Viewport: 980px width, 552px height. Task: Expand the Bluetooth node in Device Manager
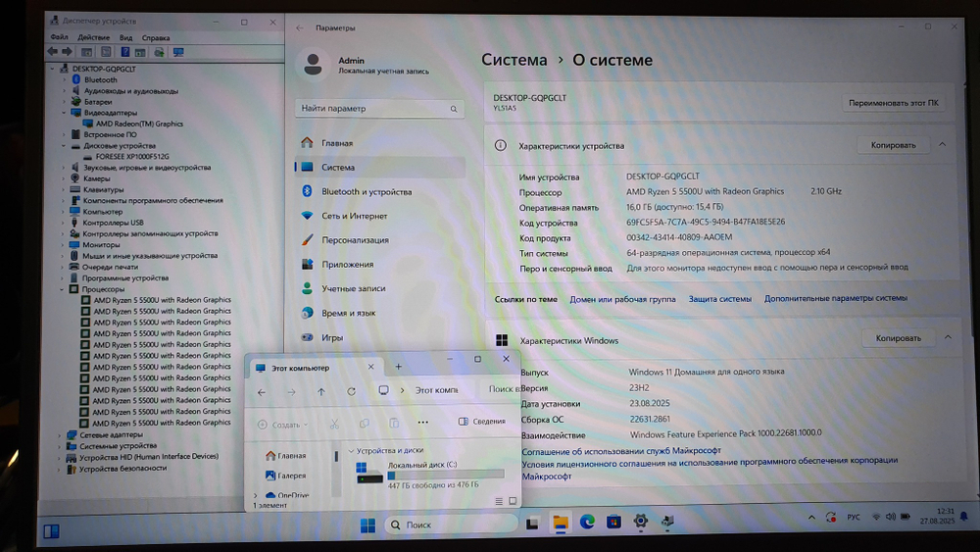tap(64, 80)
